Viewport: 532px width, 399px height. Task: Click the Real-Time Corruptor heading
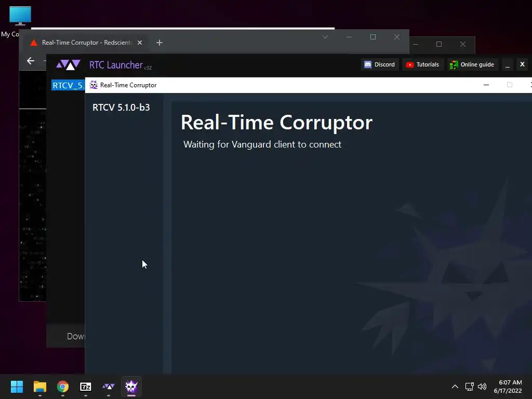tap(276, 123)
